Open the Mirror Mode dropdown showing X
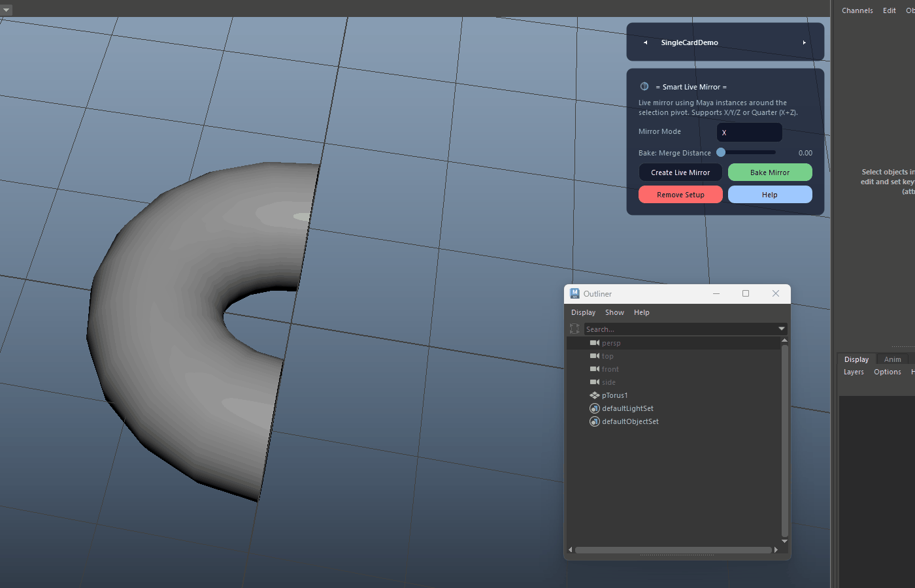915x588 pixels. point(750,132)
